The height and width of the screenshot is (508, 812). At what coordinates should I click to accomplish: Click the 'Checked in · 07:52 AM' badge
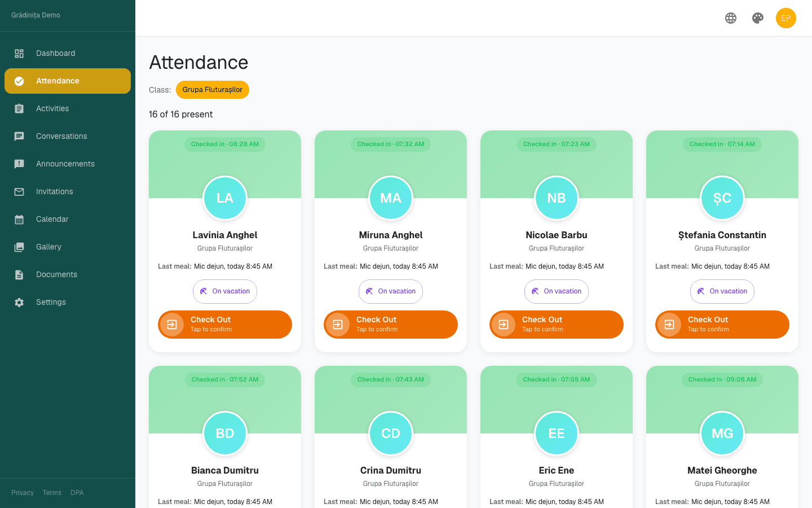pos(225,380)
